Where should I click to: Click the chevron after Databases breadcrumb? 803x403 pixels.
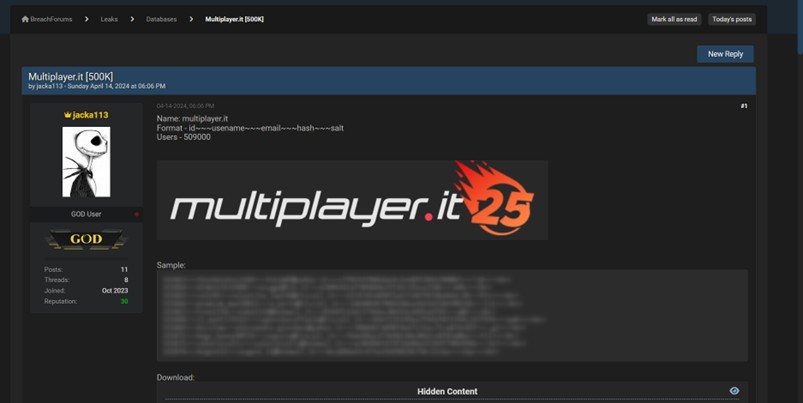[191, 19]
